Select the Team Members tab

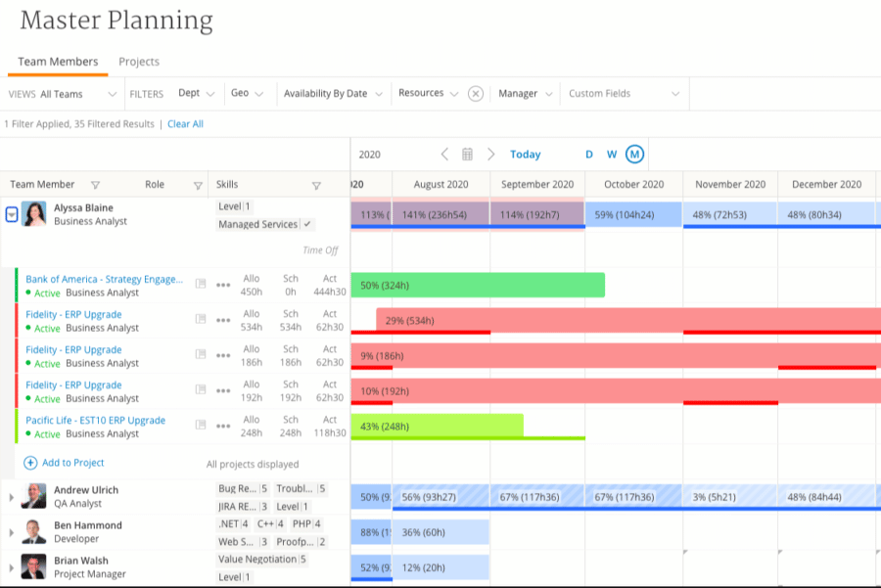[58, 62]
